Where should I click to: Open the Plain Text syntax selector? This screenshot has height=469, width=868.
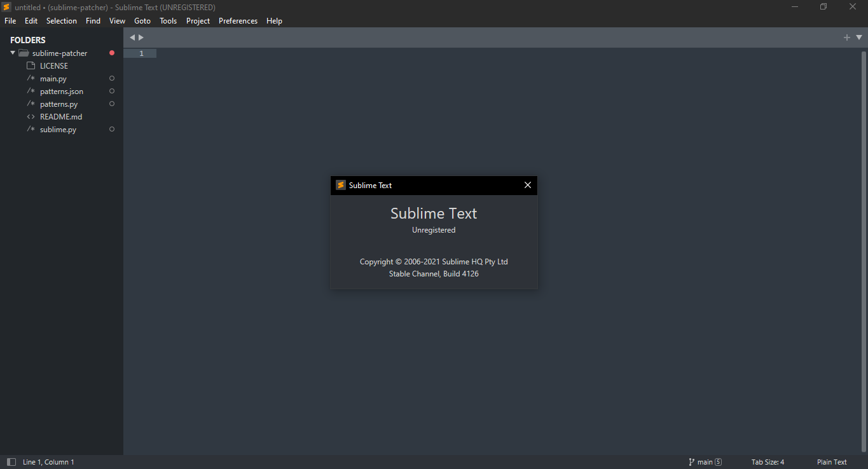pyautogui.click(x=832, y=462)
